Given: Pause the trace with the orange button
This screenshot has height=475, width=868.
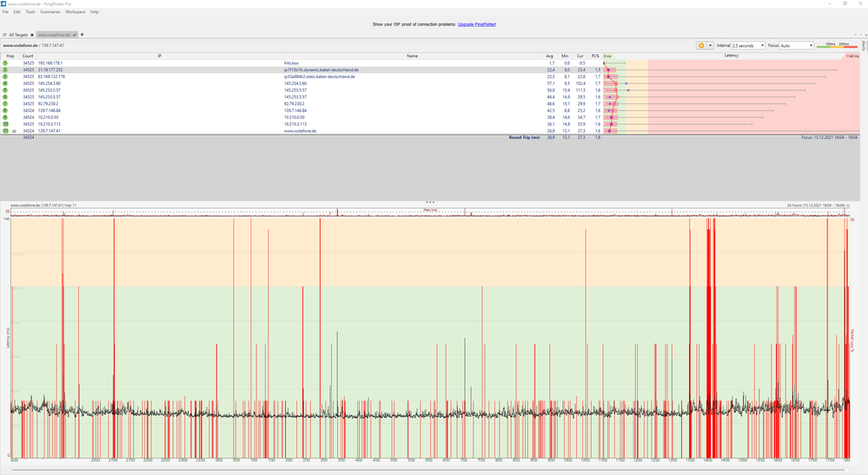Looking at the screenshot, I should pyautogui.click(x=701, y=45).
